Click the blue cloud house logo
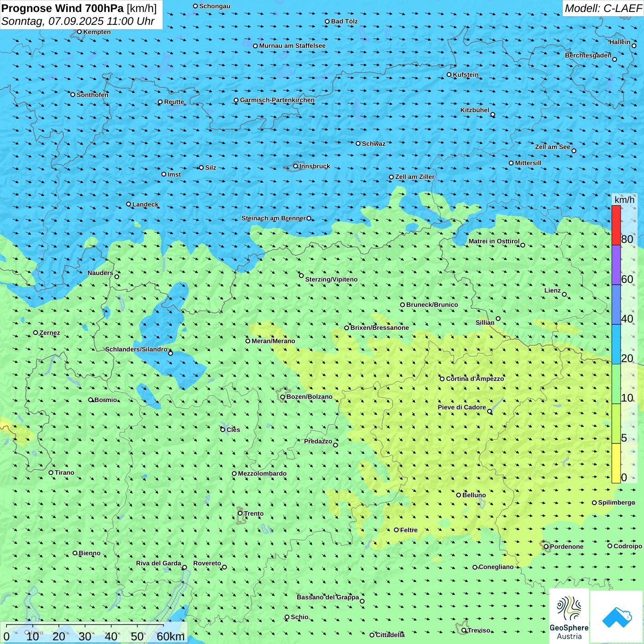 (x=616, y=617)
